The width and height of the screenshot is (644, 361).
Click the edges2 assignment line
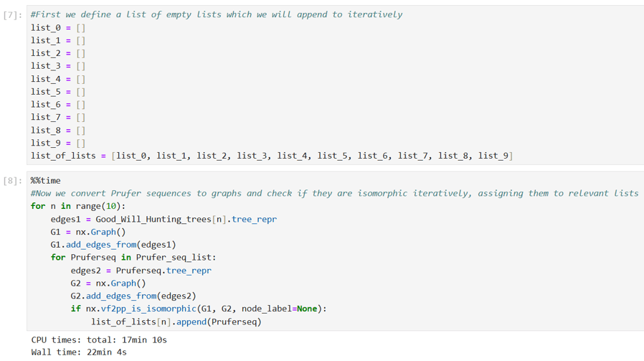[141, 271]
